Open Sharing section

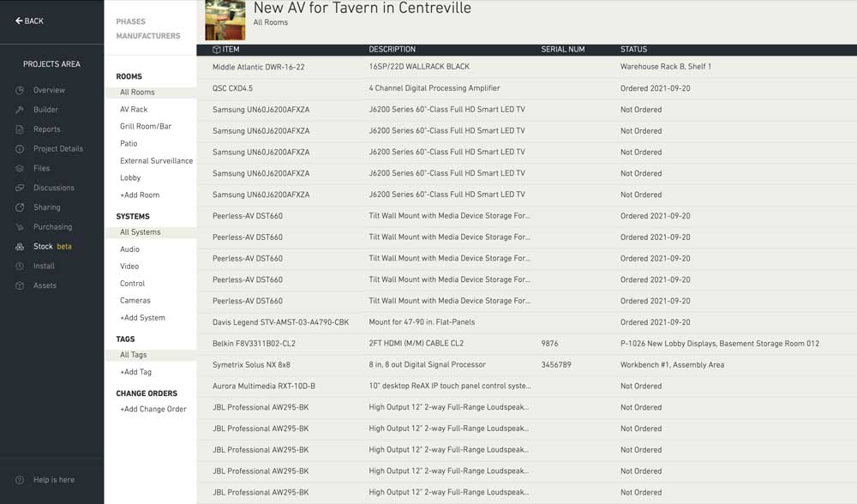tap(47, 207)
